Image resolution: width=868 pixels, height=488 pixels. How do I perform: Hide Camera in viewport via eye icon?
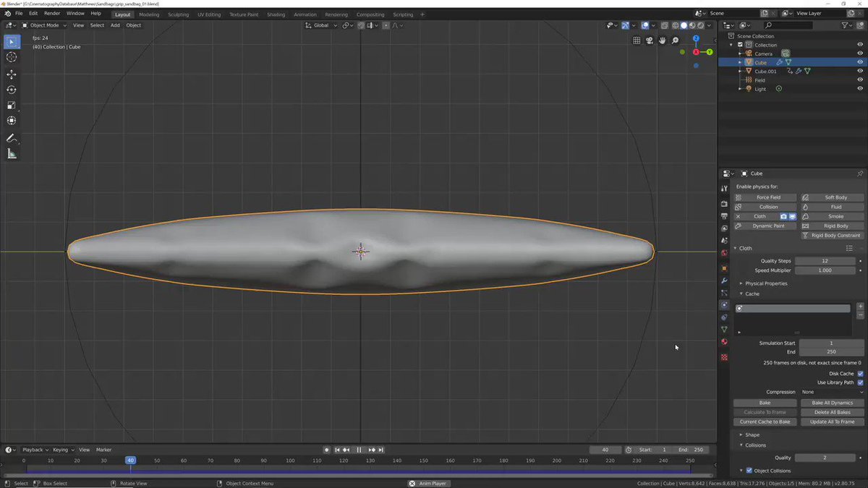860,53
